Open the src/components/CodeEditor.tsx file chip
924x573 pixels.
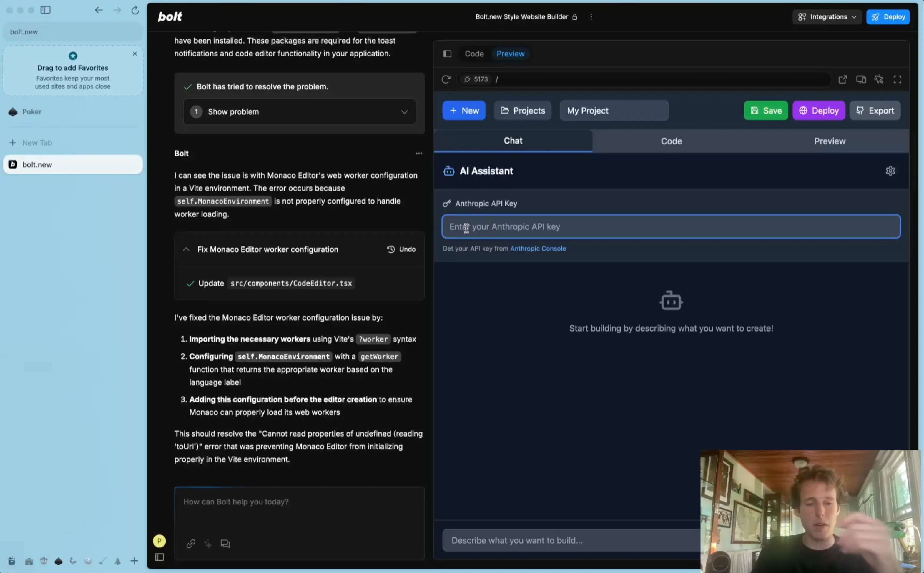[291, 284]
